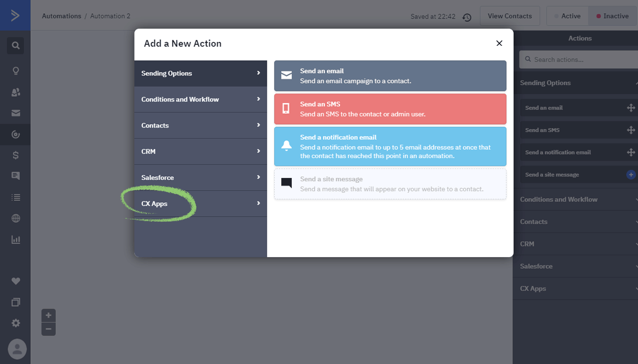Click the revision history clock icon
638x364 pixels.
(467, 17)
